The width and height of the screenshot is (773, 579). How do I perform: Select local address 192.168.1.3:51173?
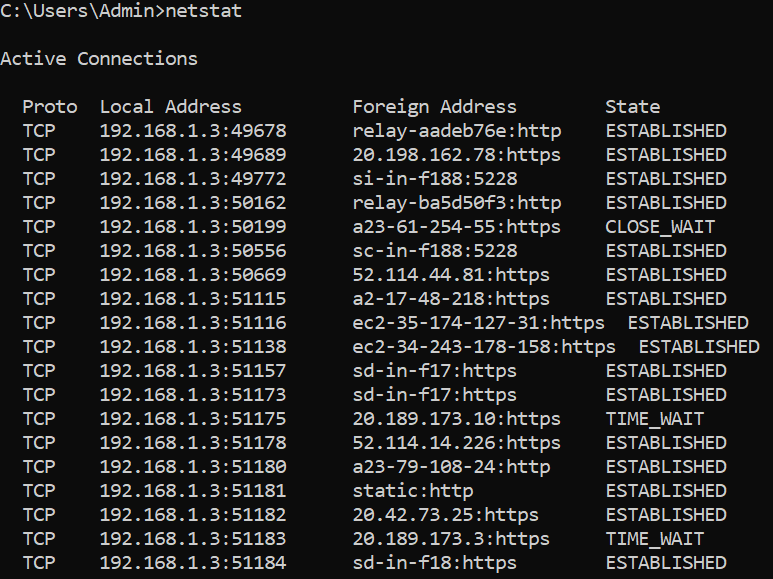point(193,395)
